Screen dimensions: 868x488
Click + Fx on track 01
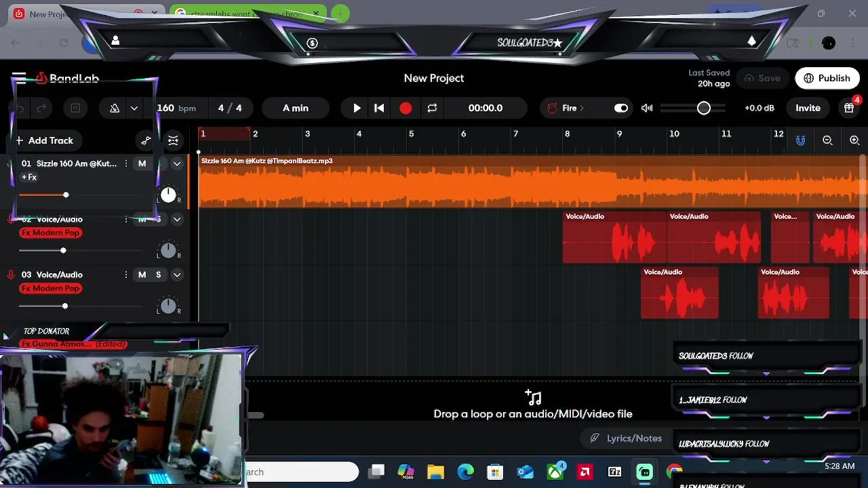29,177
